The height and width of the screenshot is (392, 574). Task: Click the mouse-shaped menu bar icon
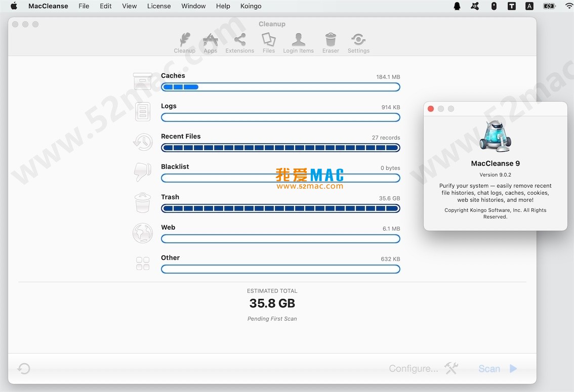[x=494, y=6]
